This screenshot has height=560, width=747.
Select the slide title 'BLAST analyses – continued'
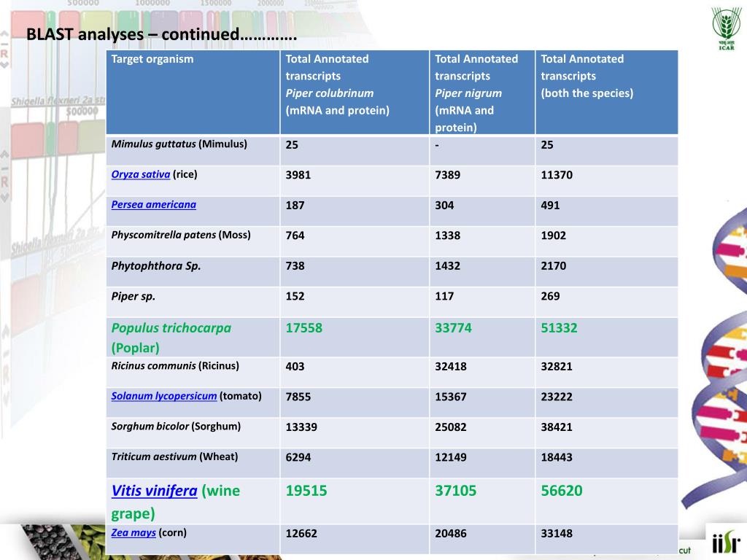[x=161, y=34]
